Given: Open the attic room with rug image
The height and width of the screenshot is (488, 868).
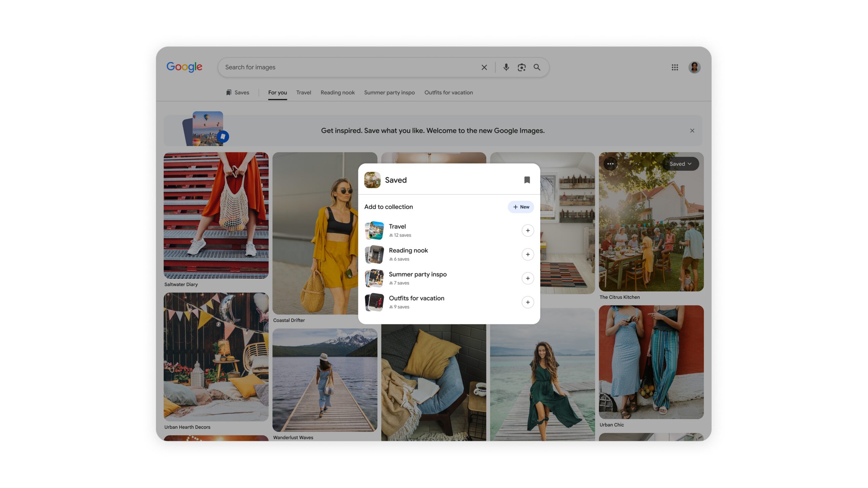Looking at the screenshot, I should pyautogui.click(x=567, y=223).
